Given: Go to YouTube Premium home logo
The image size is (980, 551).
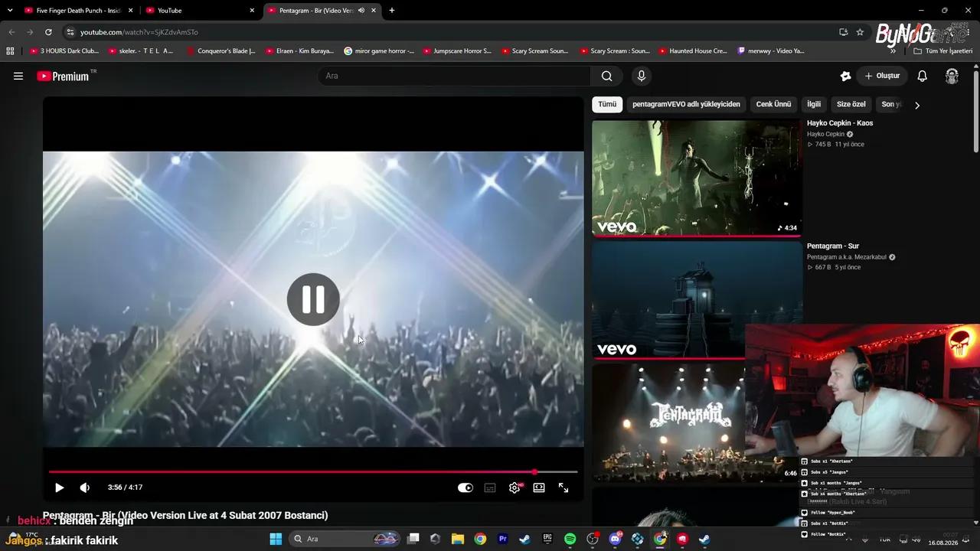Looking at the screenshot, I should coord(64,76).
